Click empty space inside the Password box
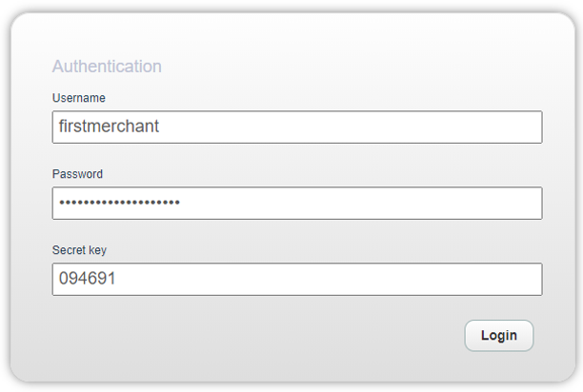The image size is (583, 392). [381, 203]
